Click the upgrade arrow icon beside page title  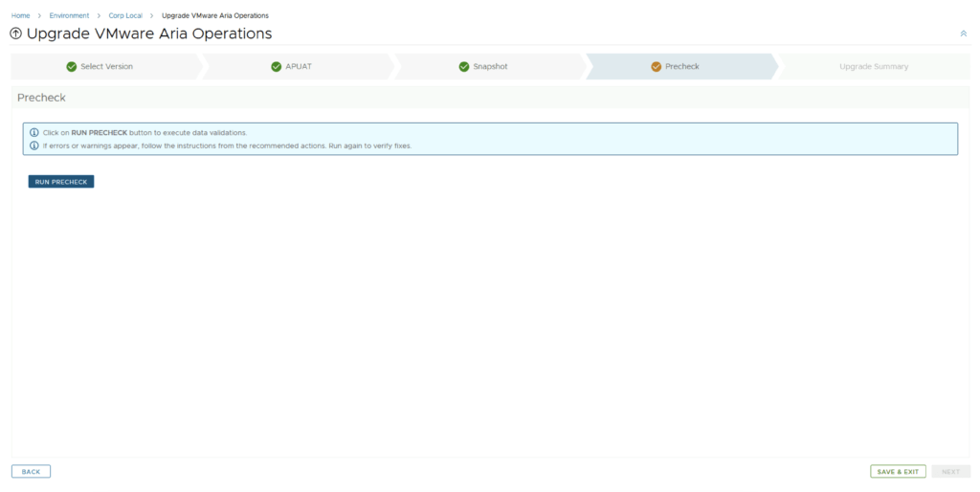15,34
